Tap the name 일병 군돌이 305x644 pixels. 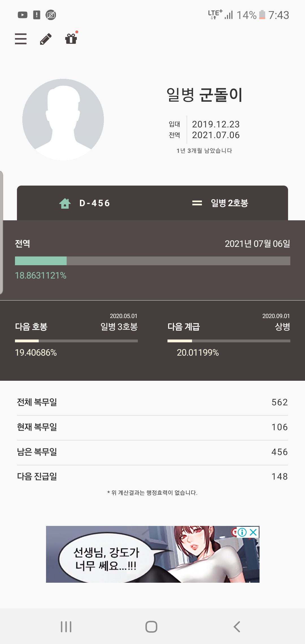pos(204,95)
